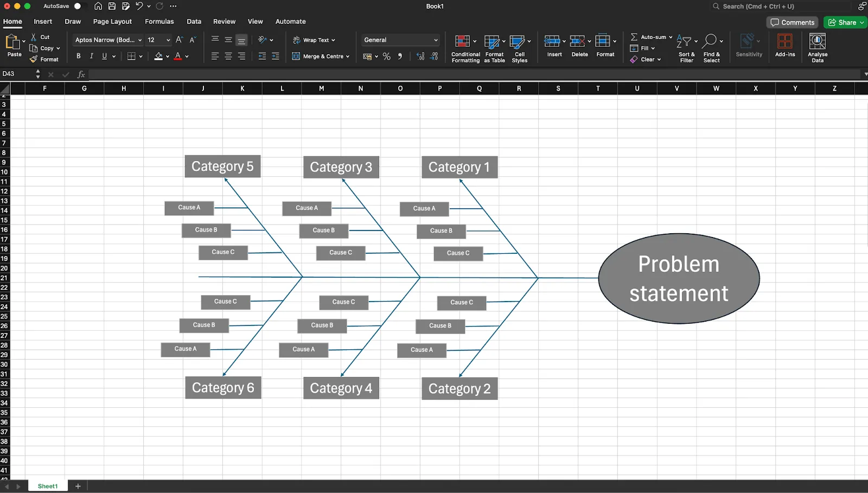Toggle the AutoSave switch
The image size is (868, 493).
(x=80, y=6)
